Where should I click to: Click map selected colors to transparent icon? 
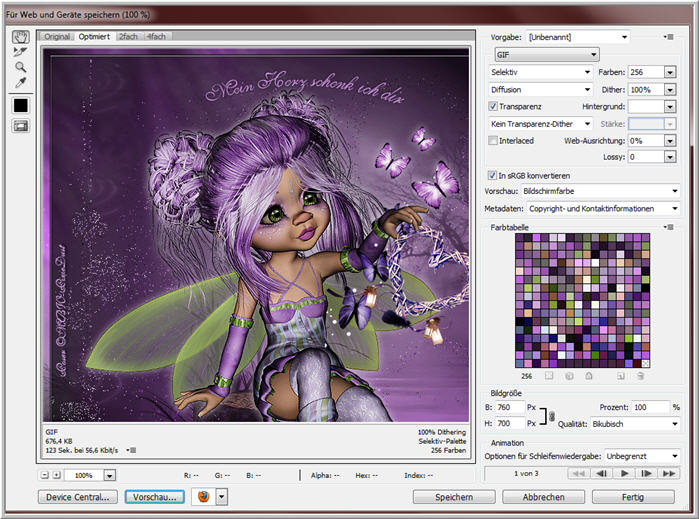(x=549, y=376)
